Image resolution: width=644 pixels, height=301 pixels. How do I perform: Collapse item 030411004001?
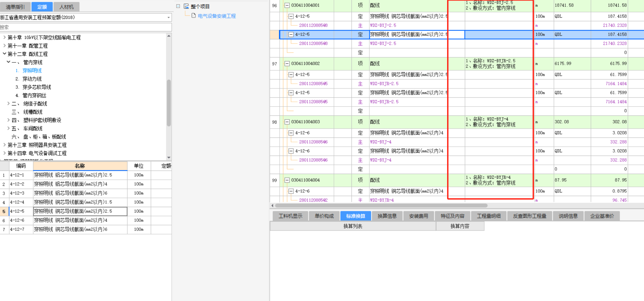coord(287,5)
